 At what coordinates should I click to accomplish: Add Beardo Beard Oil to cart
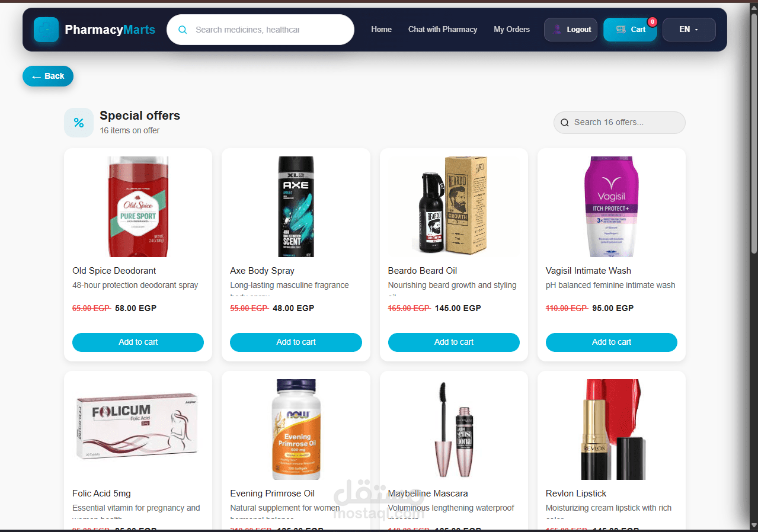point(454,342)
